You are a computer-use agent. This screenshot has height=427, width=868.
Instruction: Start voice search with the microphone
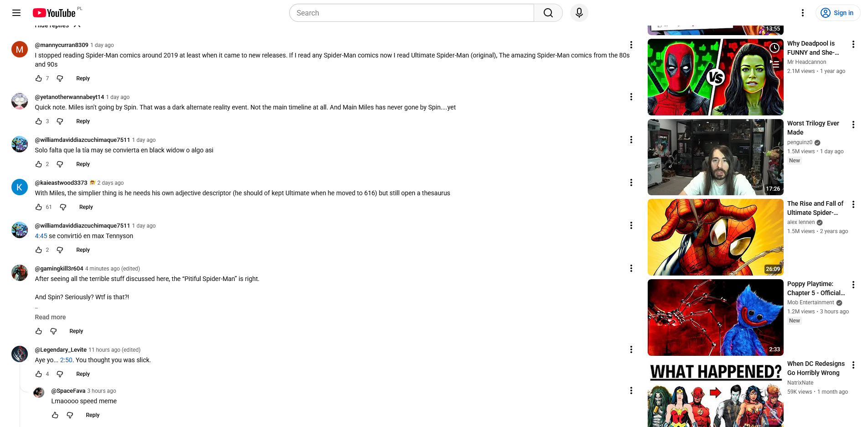tap(579, 13)
